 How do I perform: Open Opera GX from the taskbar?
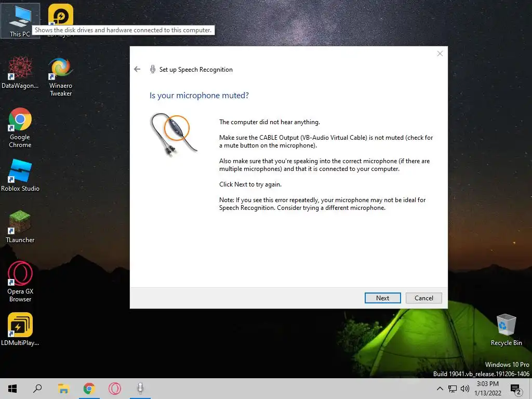(x=115, y=389)
